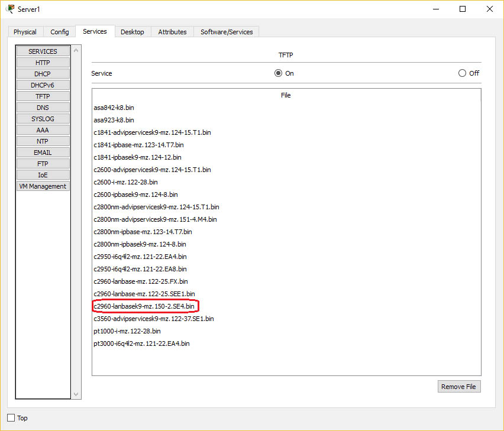
Task: Select file c2960-lanbasek9-mz.150-2.SE4.bin
Action: [x=144, y=306]
